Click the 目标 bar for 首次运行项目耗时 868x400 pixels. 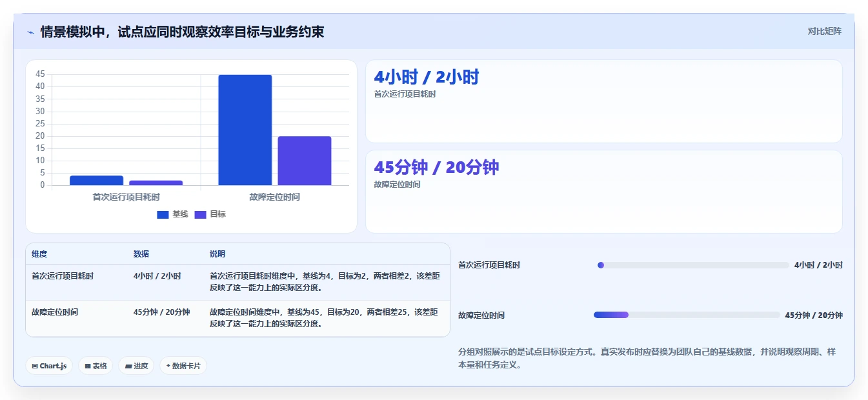[x=156, y=183]
